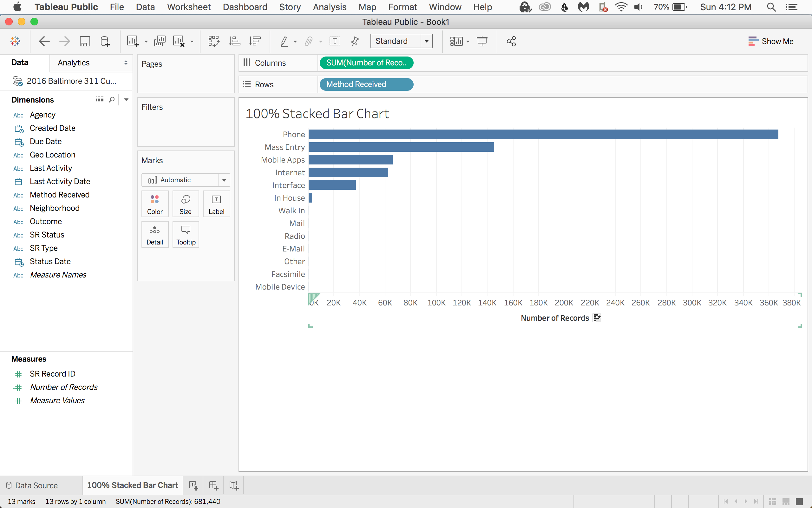Click the Highlight pen icon
The image size is (812, 508).
[x=284, y=41]
